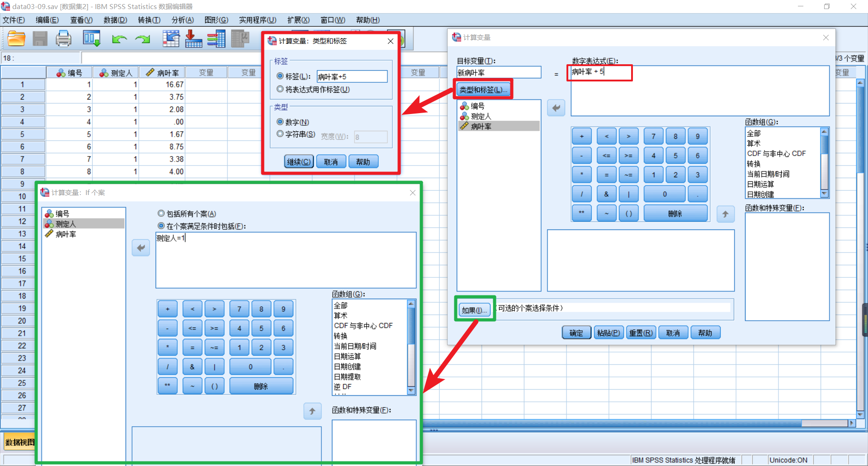Undo the last action in the toolbar
868x466 pixels.
[x=119, y=39]
